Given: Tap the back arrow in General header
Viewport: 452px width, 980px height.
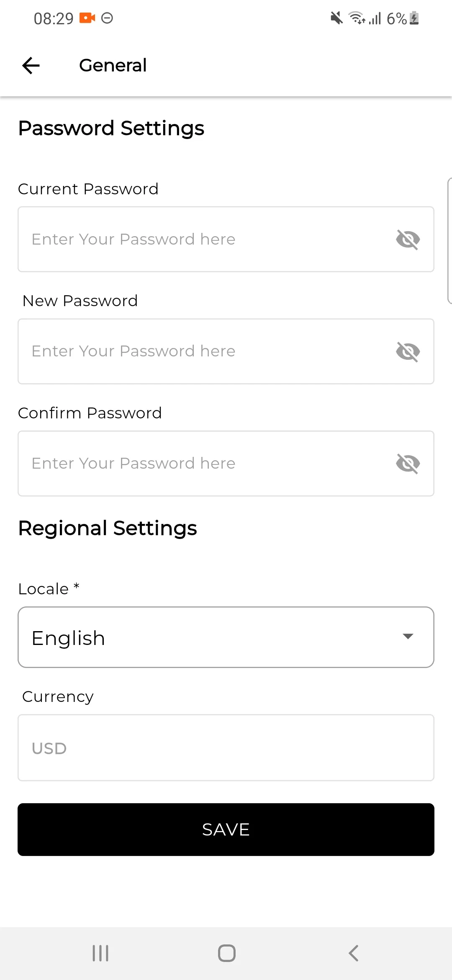Looking at the screenshot, I should (31, 65).
